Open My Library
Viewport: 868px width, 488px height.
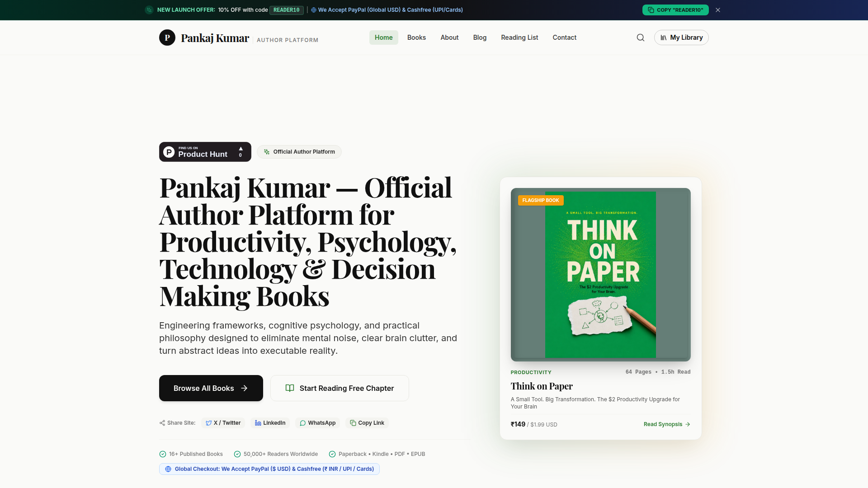pos(681,38)
